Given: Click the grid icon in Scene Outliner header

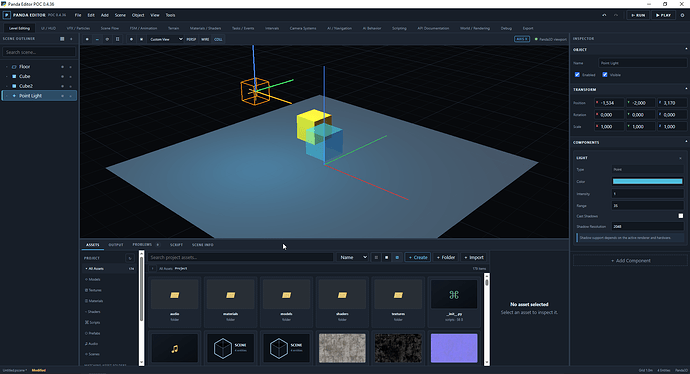Looking at the screenshot, I should coord(62,39).
